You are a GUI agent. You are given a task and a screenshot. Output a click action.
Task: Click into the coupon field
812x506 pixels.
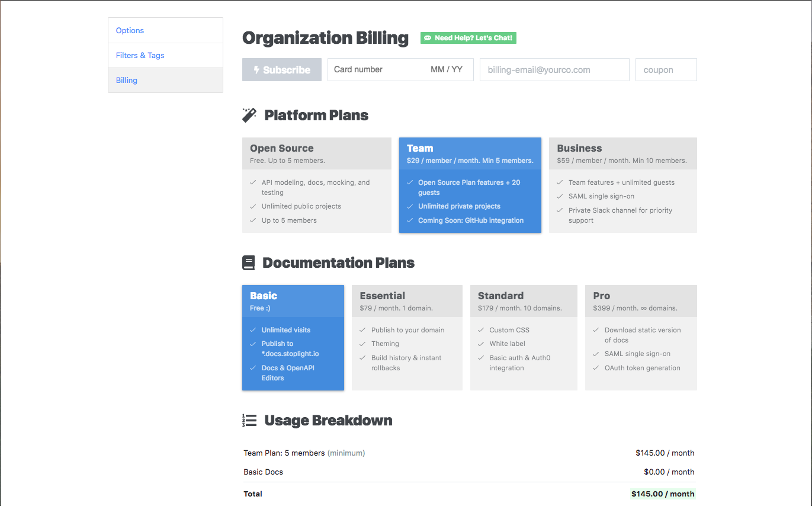(666, 70)
